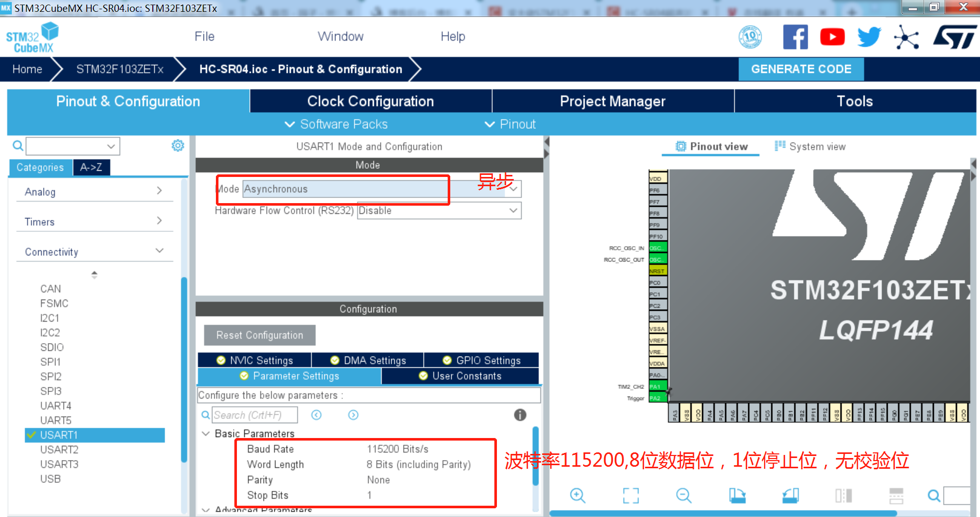This screenshot has width=980, height=517.
Task: Rotate the chip counter-clockwise
Action: coord(790,495)
